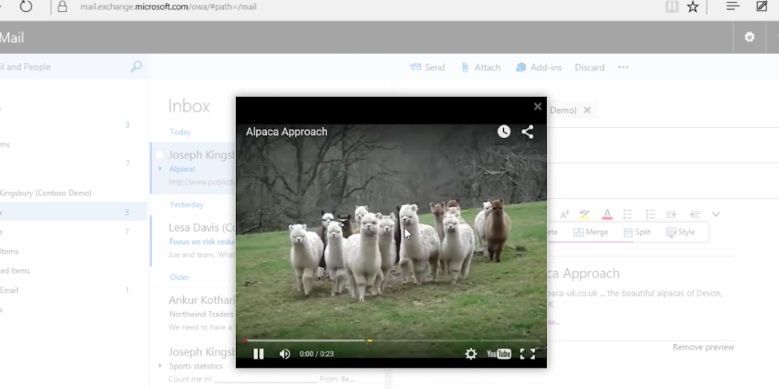The image size is (779, 389).
Task: Open mail settings gear icon
Action: click(x=749, y=37)
